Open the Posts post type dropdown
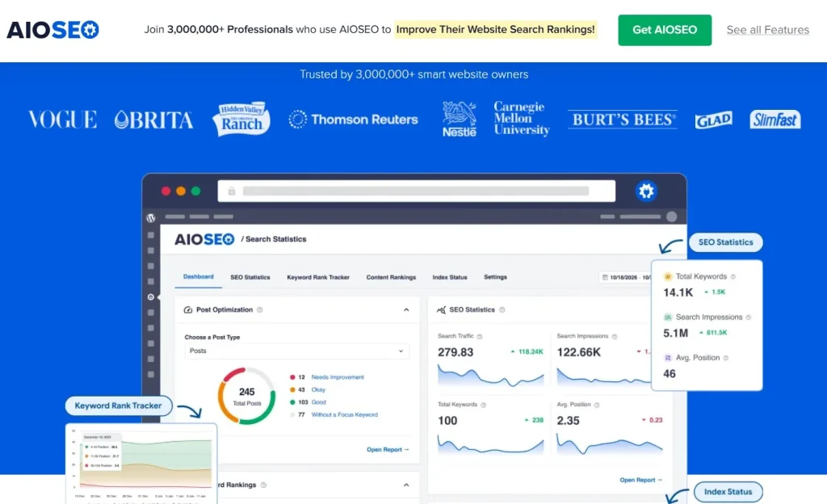827x504 pixels. [296, 351]
